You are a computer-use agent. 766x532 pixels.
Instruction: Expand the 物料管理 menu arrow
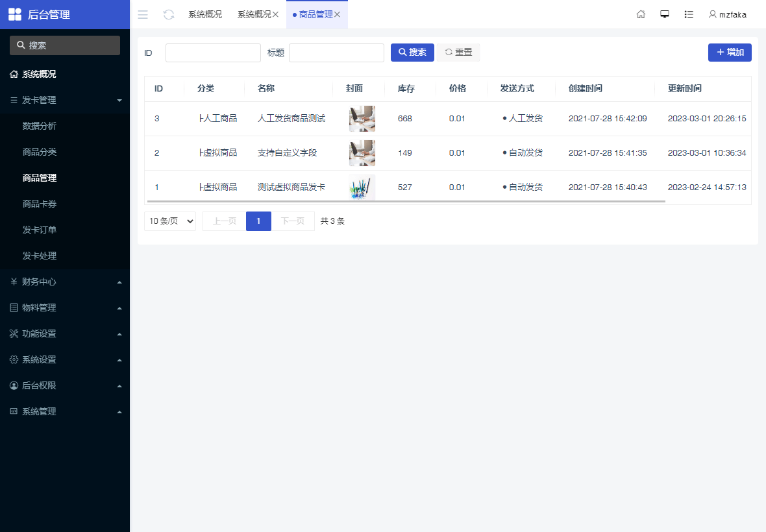[x=119, y=308]
